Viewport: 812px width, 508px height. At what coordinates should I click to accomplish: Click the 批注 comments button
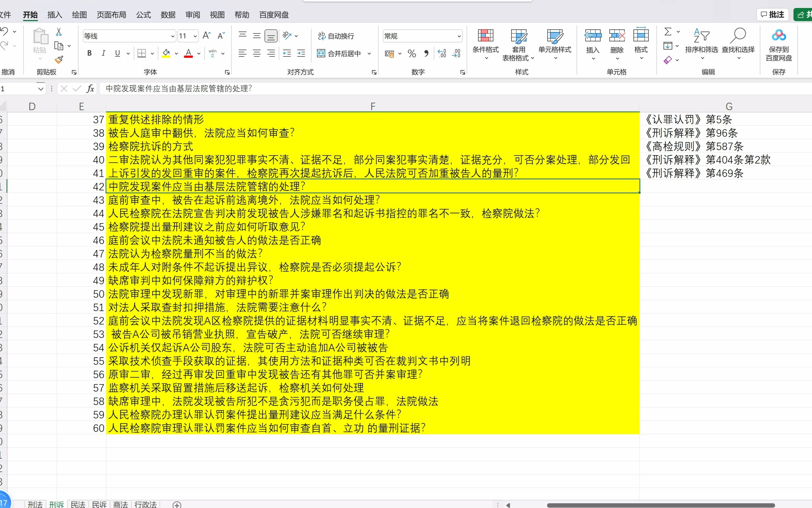[772, 14]
